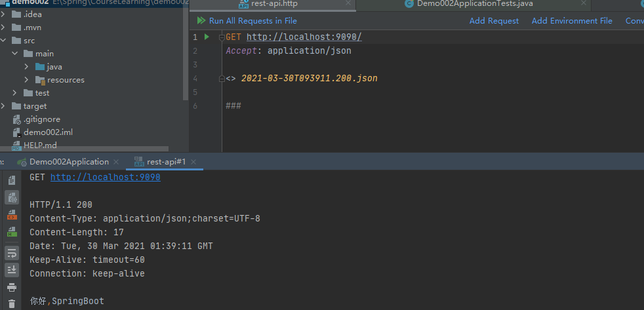
Task: Toggle scroll to end of output
Action: pos(12,269)
